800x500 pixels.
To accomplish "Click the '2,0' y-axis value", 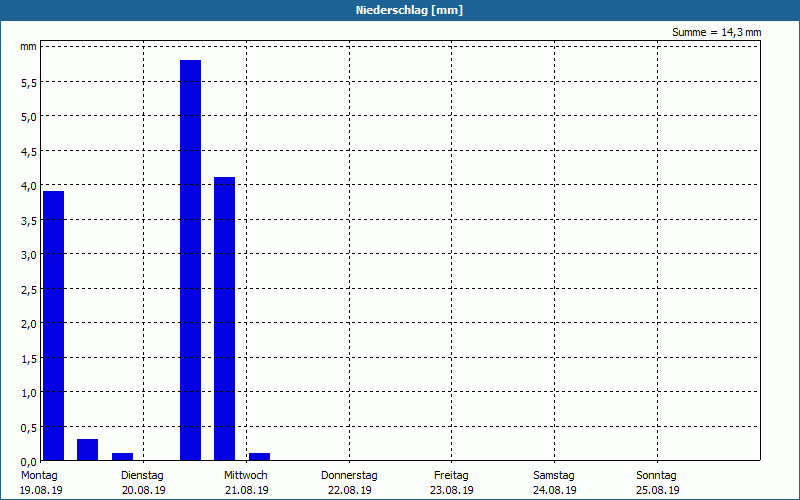I will pos(29,323).
